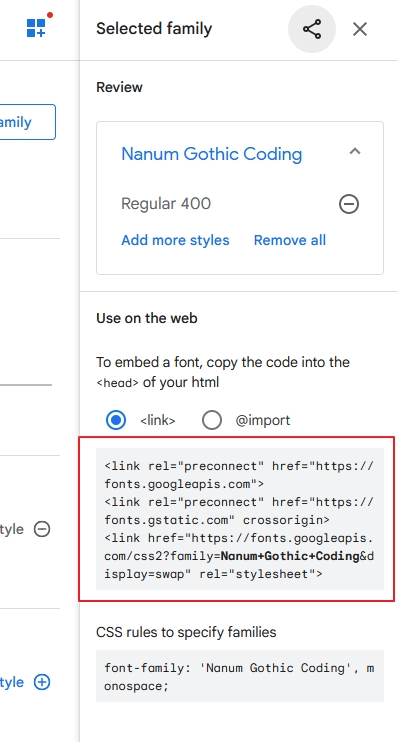Click the partially visible family button

coord(27,122)
